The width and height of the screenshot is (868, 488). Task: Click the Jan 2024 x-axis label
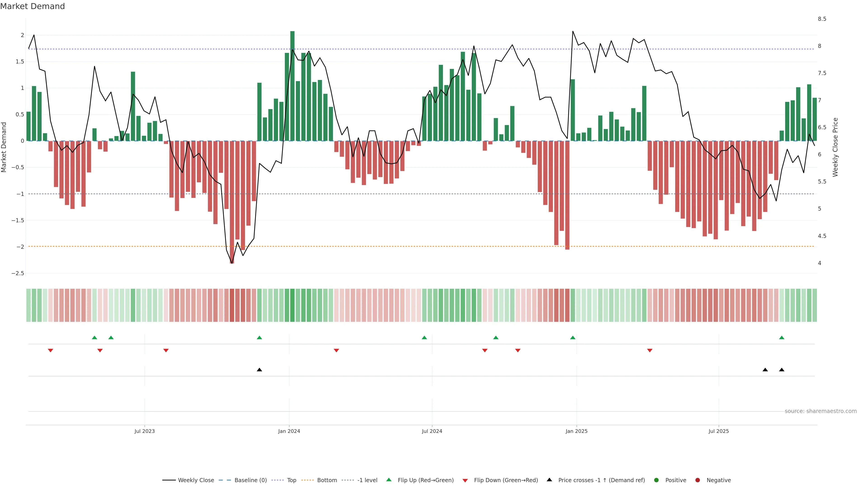click(x=289, y=431)
